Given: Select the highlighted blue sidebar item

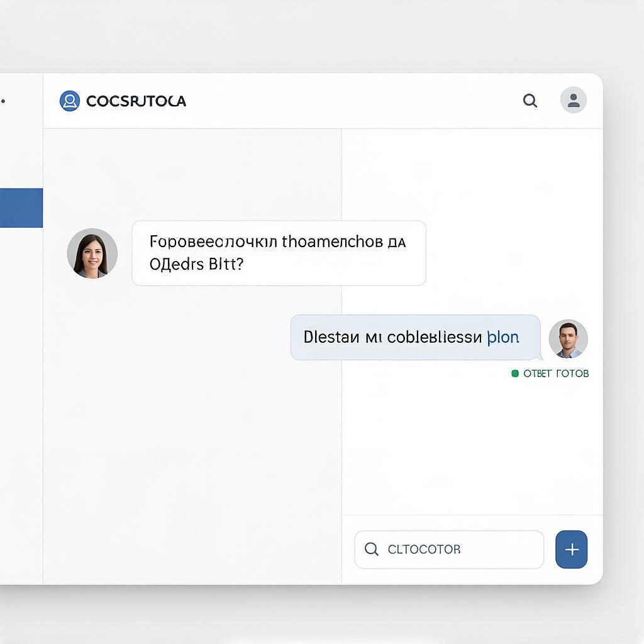Looking at the screenshot, I should point(21,208).
